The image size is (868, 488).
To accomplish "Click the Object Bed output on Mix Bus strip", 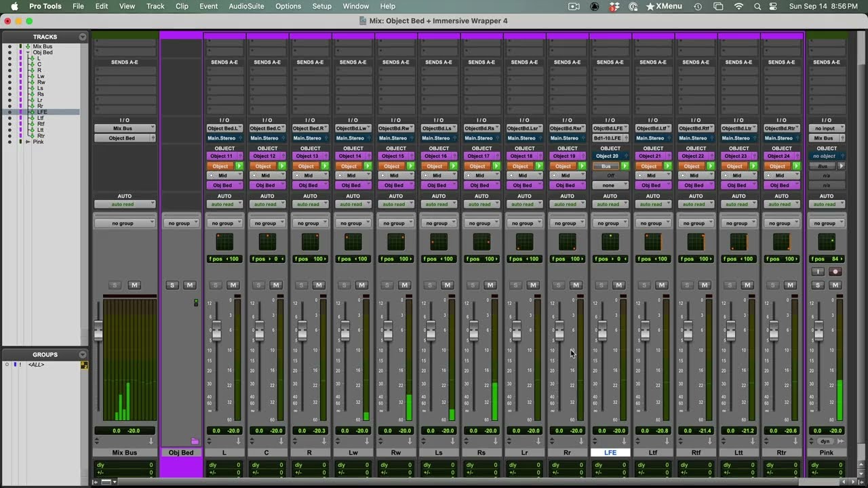I will (x=125, y=138).
